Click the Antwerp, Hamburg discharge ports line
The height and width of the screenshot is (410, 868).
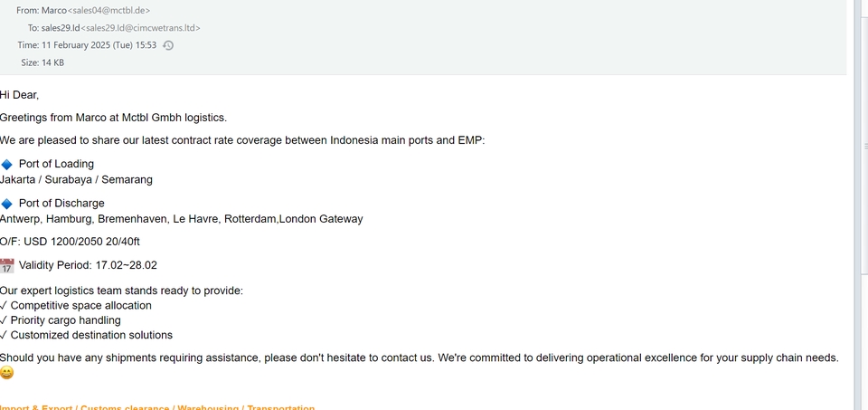pyautogui.click(x=181, y=219)
